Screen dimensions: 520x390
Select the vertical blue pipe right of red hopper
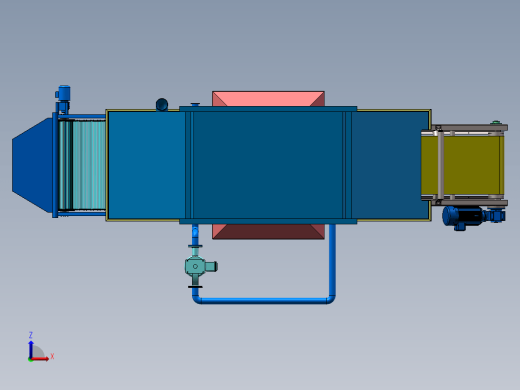coord(332,260)
